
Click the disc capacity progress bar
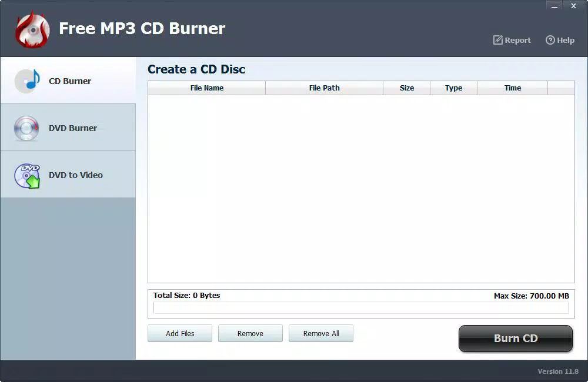point(361,307)
